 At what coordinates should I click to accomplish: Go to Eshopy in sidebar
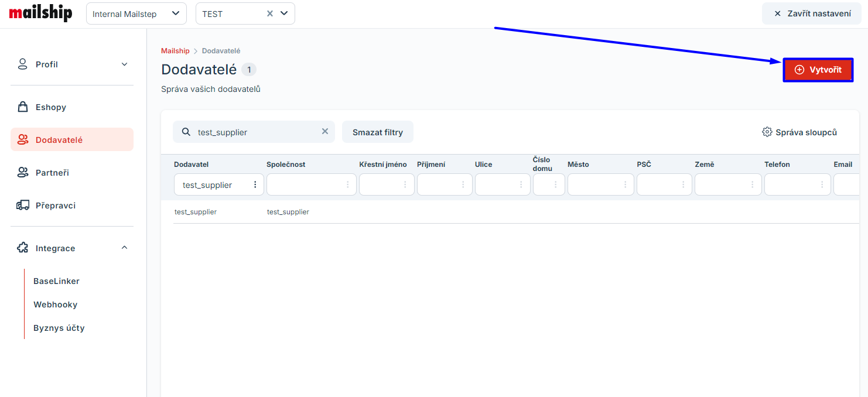click(x=51, y=107)
